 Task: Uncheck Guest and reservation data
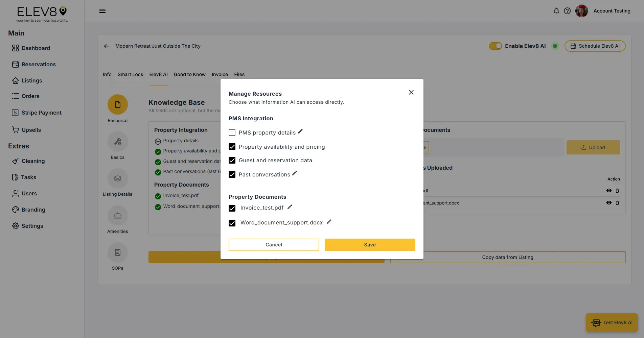(232, 160)
